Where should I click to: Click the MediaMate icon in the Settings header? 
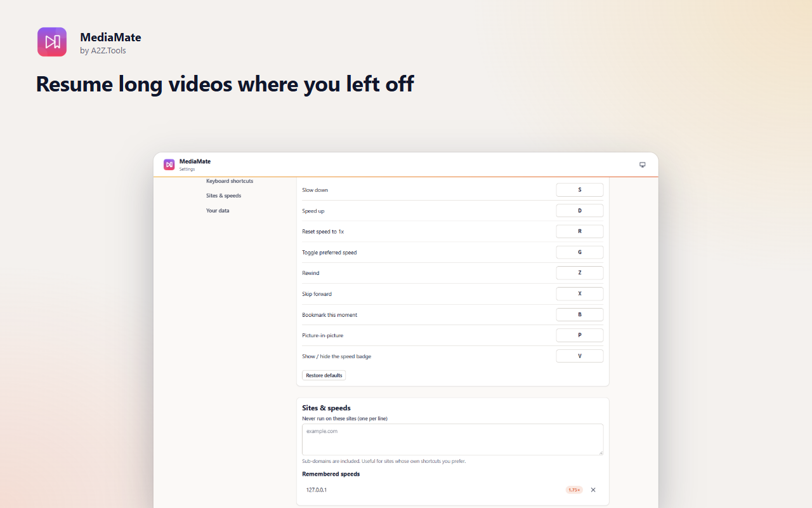tap(169, 164)
